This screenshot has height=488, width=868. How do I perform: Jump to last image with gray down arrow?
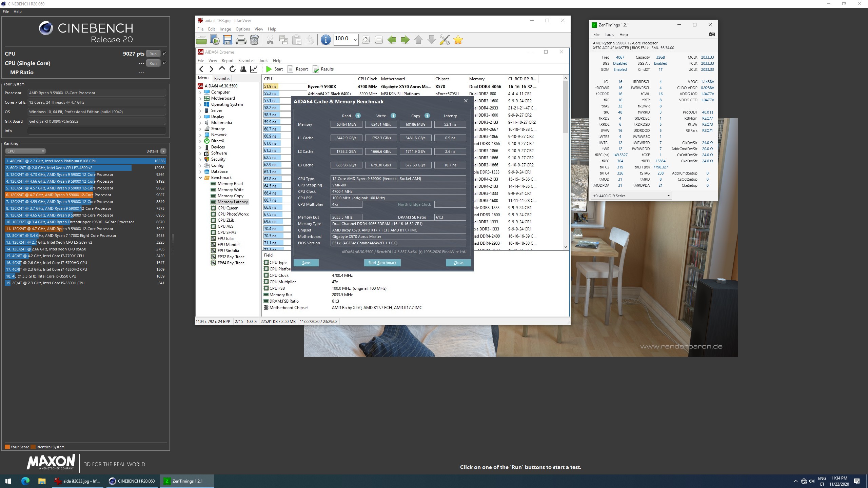tap(432, 40)
